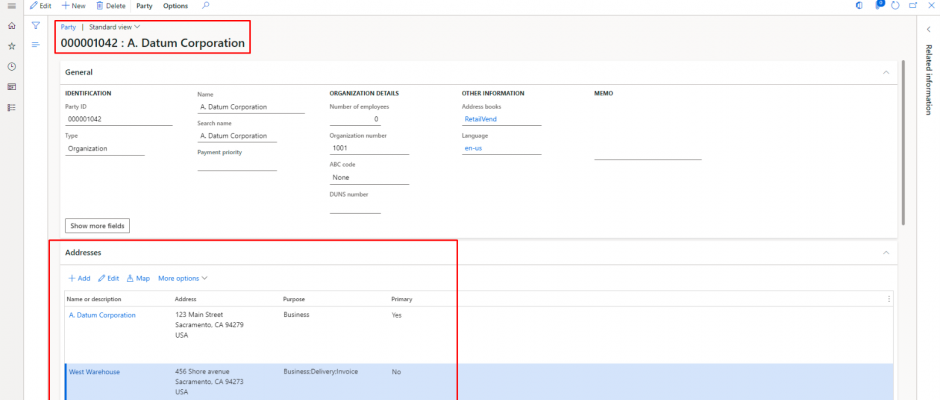Open the Standard view dropdown

115,27
